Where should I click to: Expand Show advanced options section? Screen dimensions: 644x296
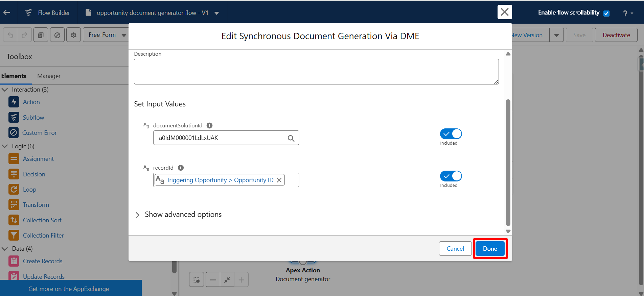pos(137,215)
